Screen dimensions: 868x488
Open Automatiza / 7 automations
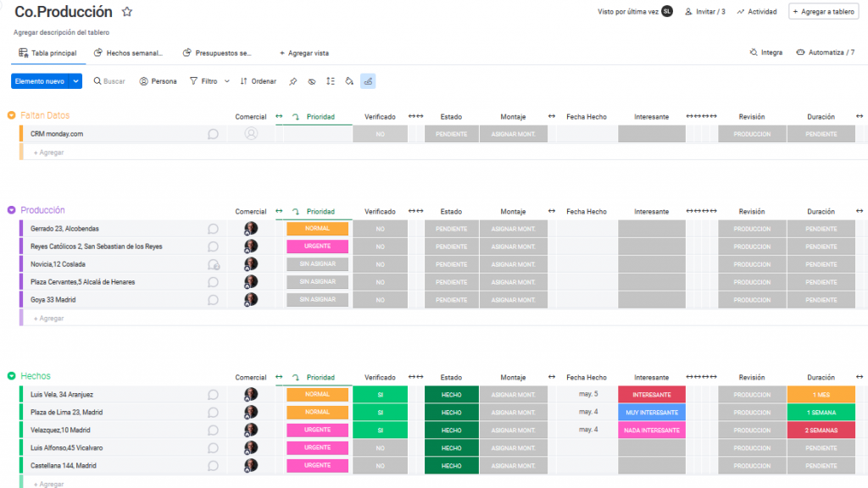(825, 53)
